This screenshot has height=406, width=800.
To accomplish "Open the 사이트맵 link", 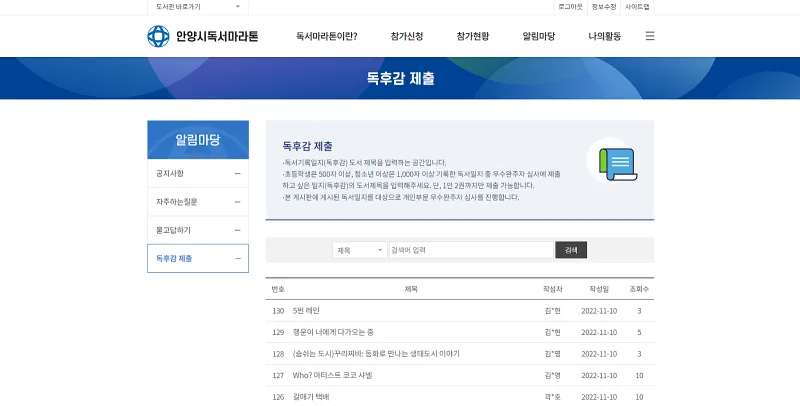I will [637, 6].
